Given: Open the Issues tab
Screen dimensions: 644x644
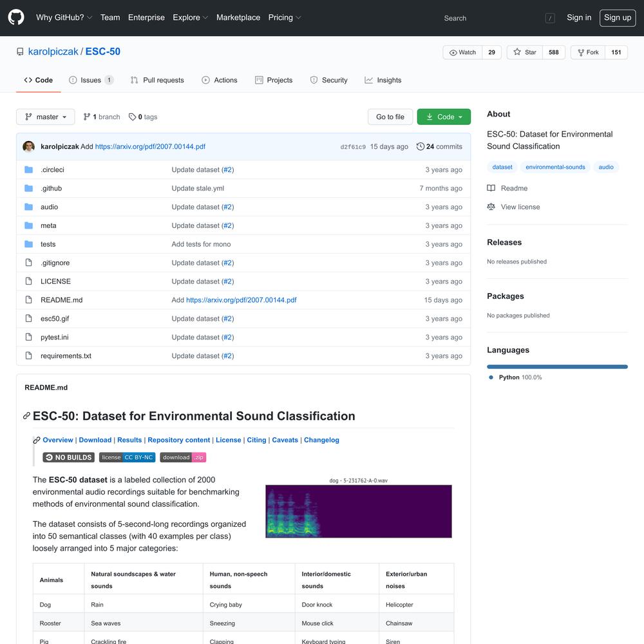Looking at the screenshot, I should pos(91,80).
